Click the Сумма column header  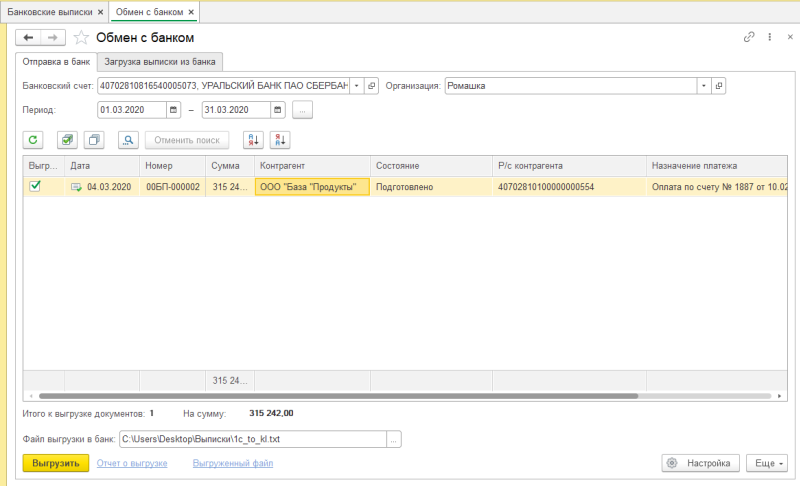point(230,166)
